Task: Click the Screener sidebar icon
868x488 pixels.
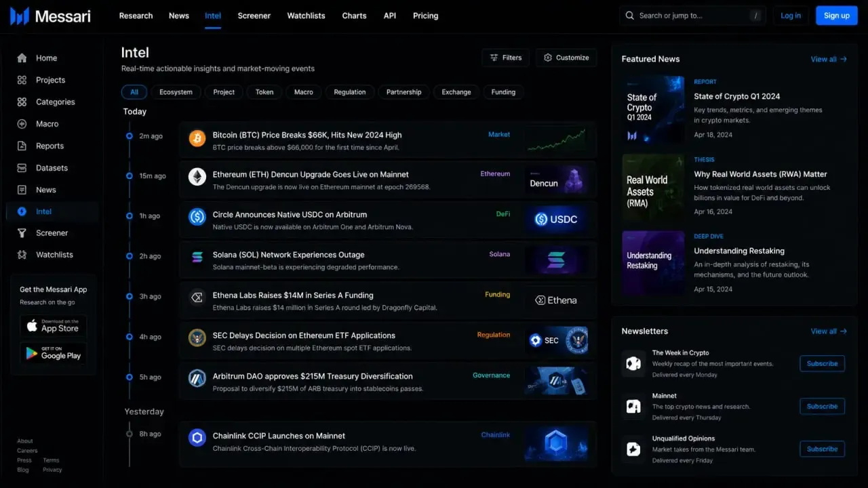Action: point(22,233)
